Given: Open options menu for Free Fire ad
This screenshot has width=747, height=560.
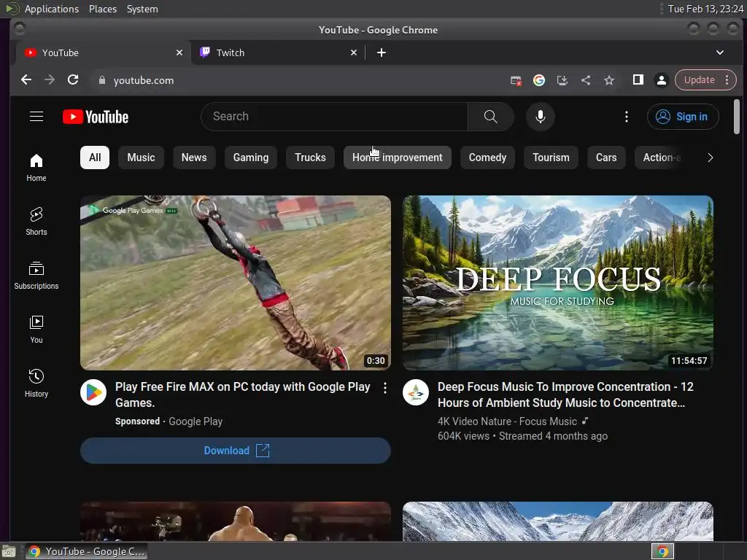Looking at the screenshot, I should pos(385,388).
